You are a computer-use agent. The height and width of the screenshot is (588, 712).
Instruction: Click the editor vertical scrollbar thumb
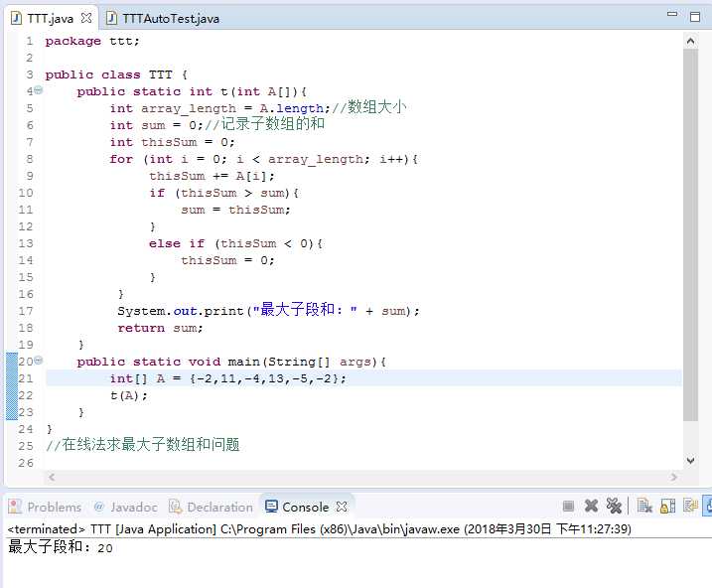point(690,235)
